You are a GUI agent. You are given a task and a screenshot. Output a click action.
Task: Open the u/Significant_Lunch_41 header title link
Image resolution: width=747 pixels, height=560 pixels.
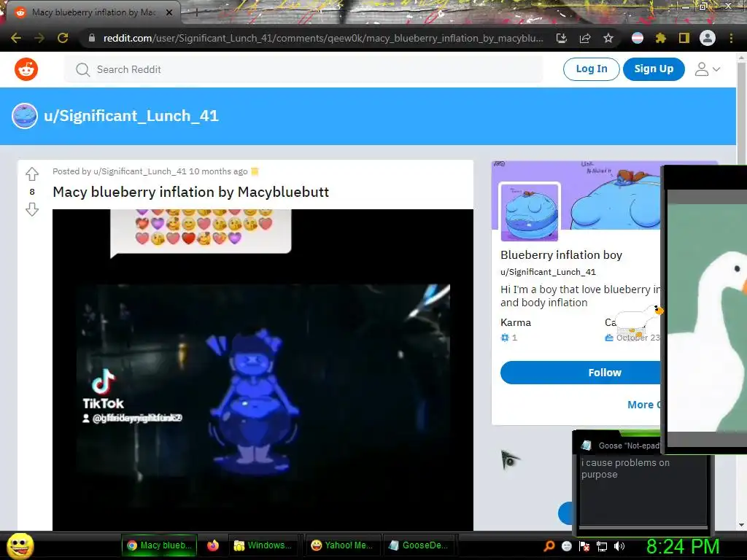click(131, 116)
